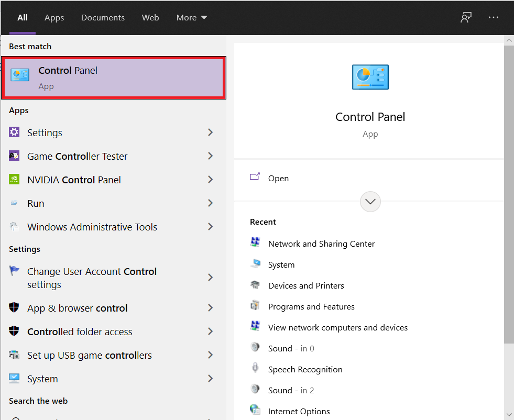Expand Controlled folder access chevron

point(211,331)
